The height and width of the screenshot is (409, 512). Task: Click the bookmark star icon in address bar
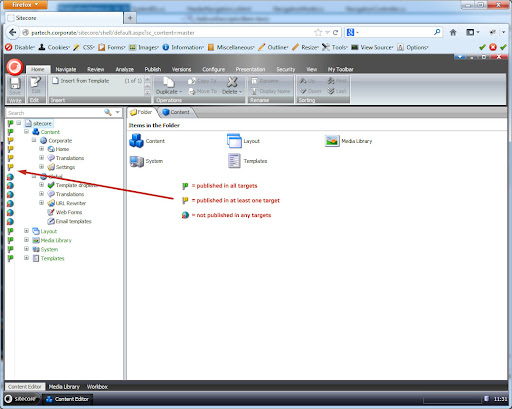(x=318, y=33)
